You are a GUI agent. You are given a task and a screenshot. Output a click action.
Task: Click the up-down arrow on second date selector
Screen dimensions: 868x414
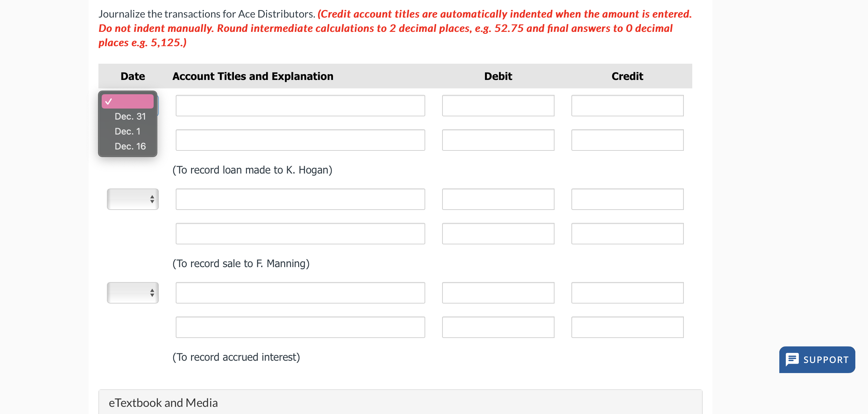point(152,199)
